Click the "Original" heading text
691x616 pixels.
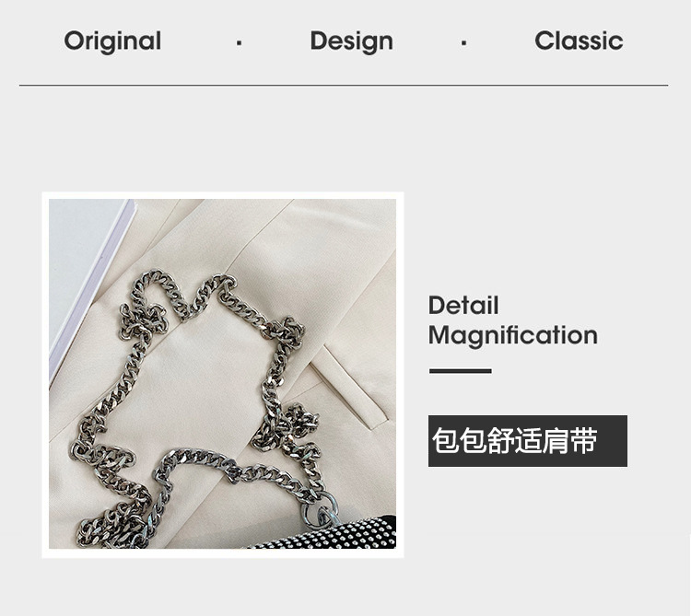(112, 41)
